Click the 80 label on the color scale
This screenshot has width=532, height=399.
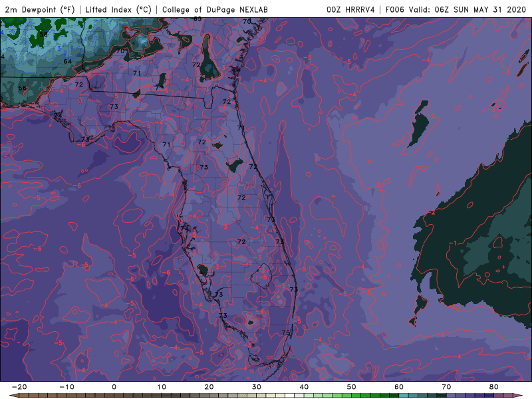(x=494, y=387)
